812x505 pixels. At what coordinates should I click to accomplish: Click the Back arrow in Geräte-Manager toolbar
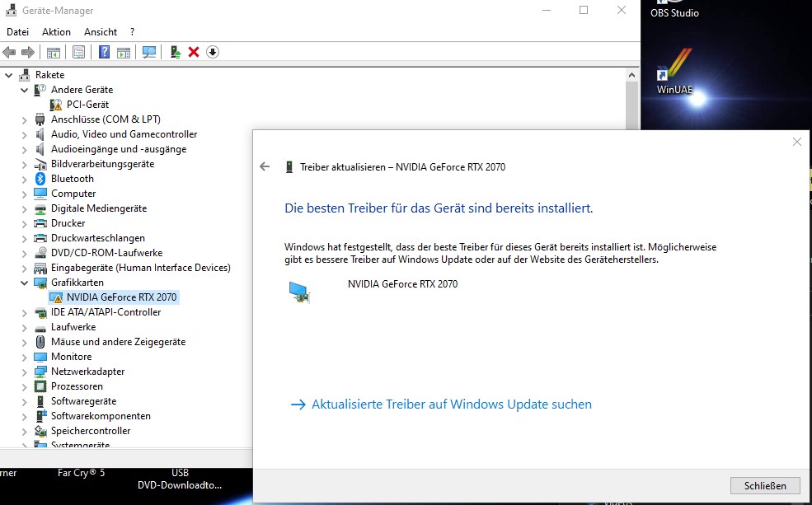pyautogui.click(x=9, y=52)
